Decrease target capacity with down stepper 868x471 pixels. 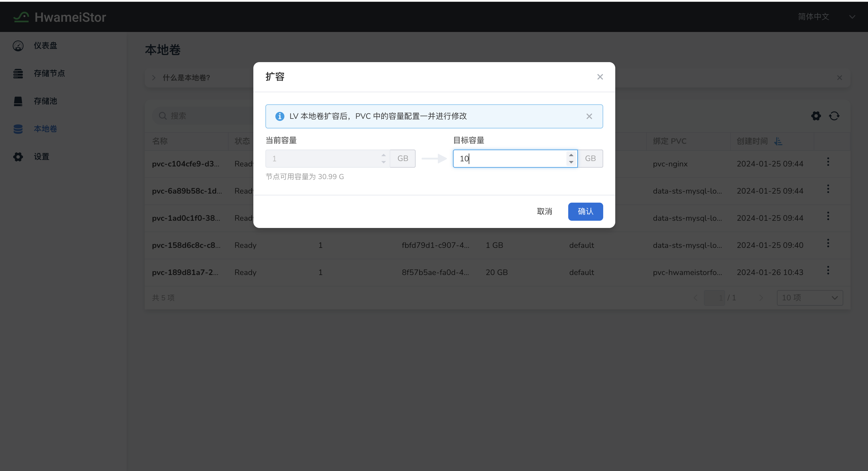(571, 163)
